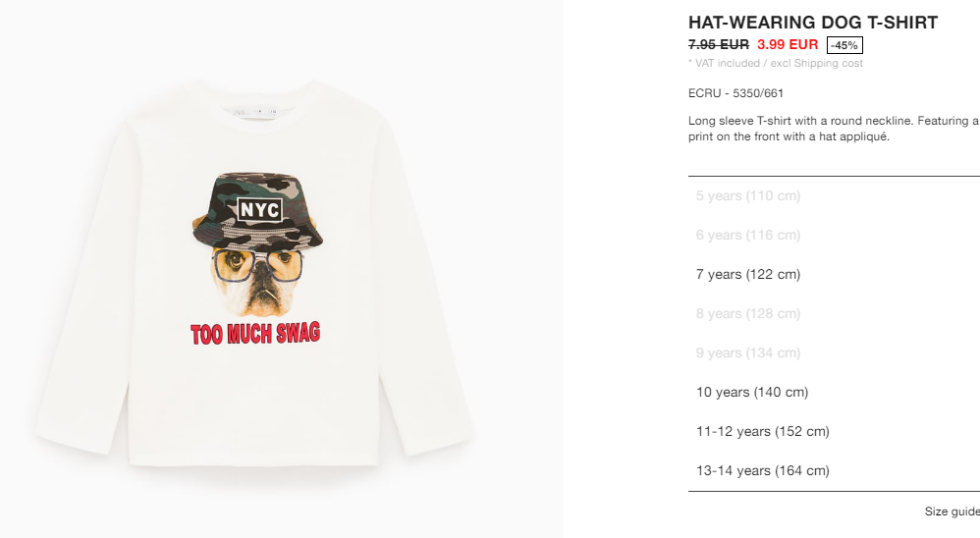Click the shirt's neck label in the photo

pyautogui.click(x=255, y=113)
